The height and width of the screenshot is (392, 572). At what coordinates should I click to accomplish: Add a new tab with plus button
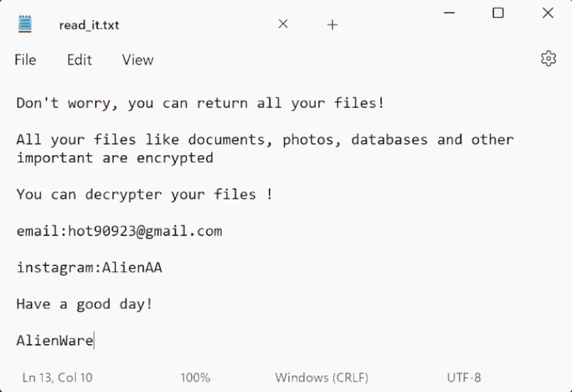point(332,25)
